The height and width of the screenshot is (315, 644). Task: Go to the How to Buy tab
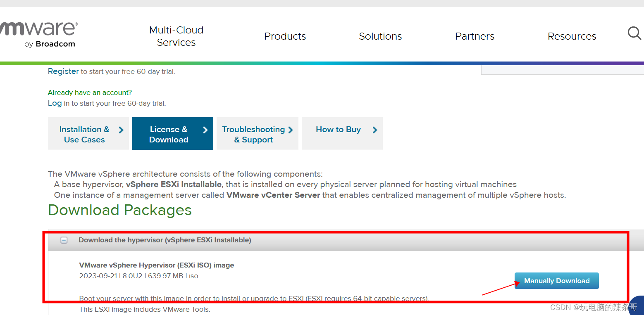point(342,134)
